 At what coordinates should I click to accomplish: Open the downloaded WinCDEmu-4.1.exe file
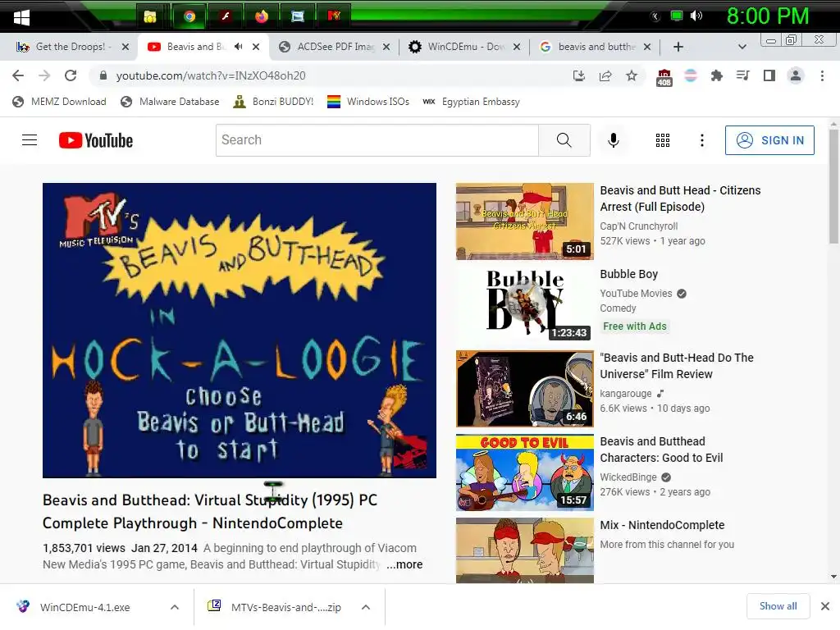[85, 607]
